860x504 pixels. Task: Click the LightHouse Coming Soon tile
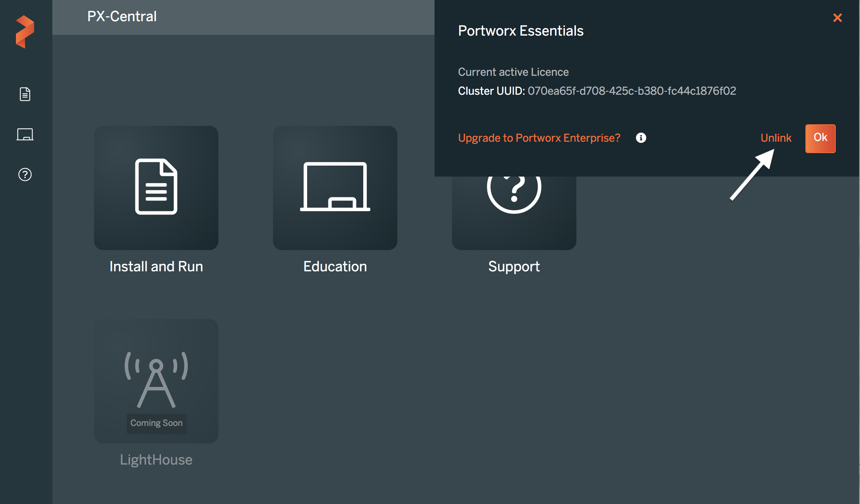click(155, 381)
